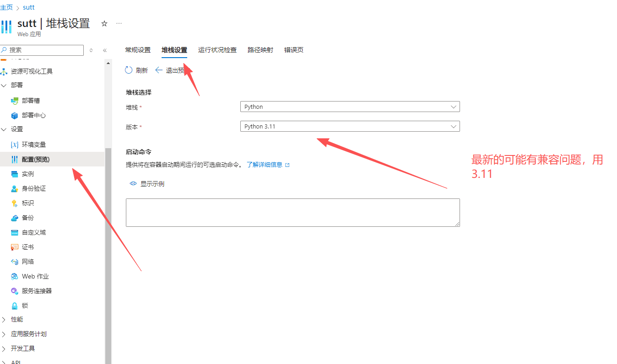The width and height of the screenshot is (617, 364).
Task: Click the 部署槽 icon in sidebar
Action: tap(15, 101)
